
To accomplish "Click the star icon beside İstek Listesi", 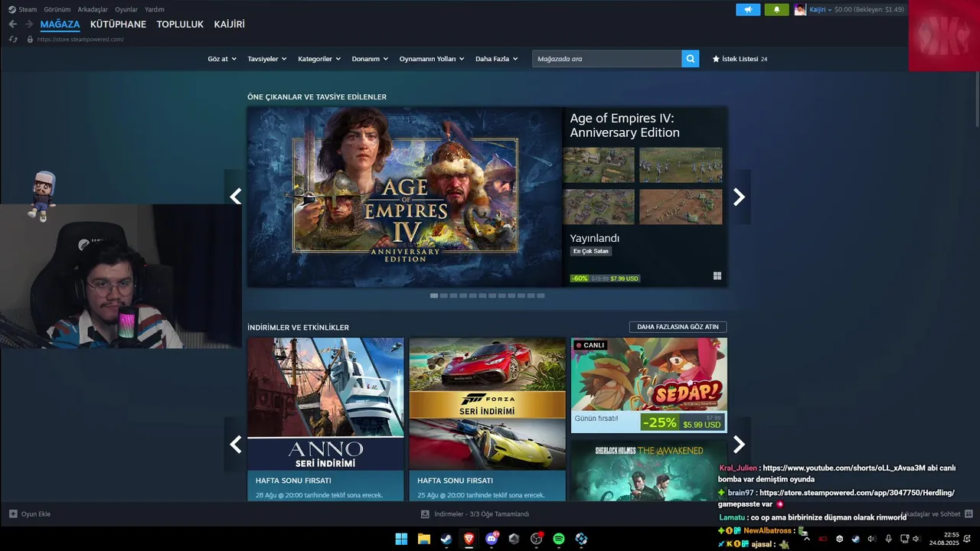I will [x=716, y=59].
